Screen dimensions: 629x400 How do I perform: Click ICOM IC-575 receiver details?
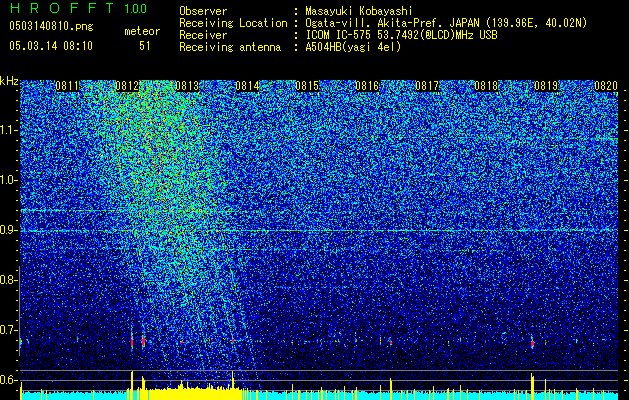pos(401,35)
